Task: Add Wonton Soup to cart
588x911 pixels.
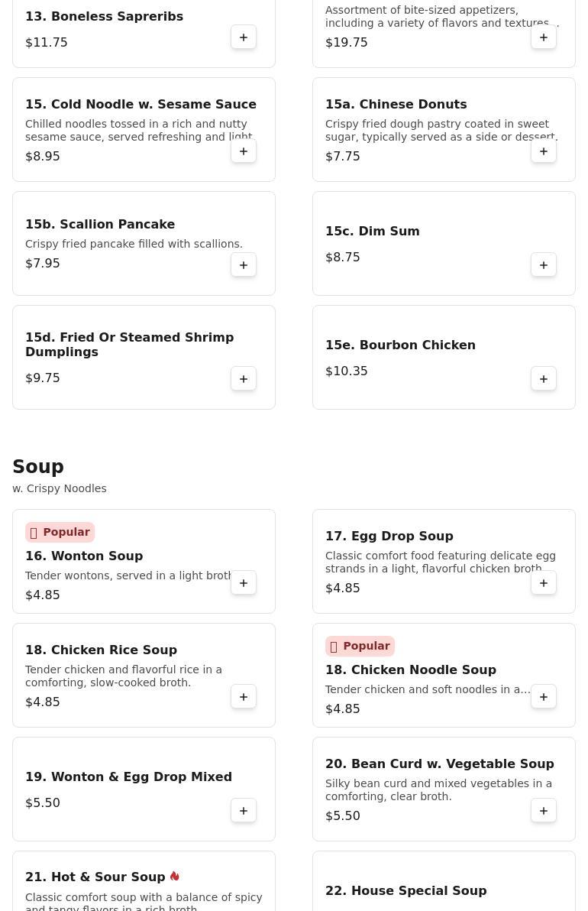Action: tap(244, 583)
